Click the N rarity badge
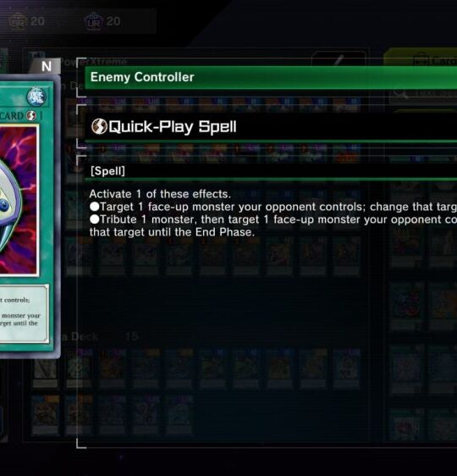The image size is (457, 476). pyautogui.click(x=47, y=66)
